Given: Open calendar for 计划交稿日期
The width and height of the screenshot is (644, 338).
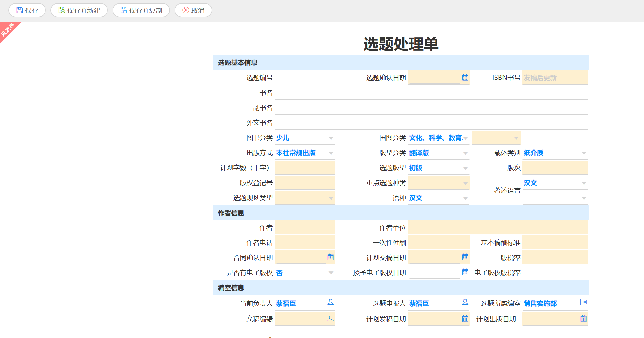Looking at the screenshot, I should (x=465, y=257).
